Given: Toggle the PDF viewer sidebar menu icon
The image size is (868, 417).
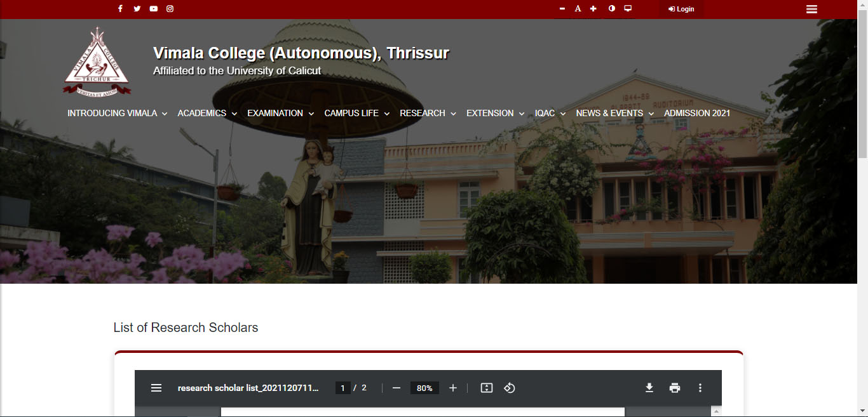Looking at the screenshot, I should click(156, 388).
